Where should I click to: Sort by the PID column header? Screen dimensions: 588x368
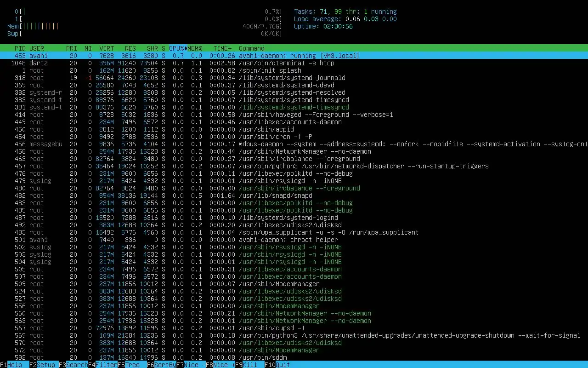click(20, 48)
